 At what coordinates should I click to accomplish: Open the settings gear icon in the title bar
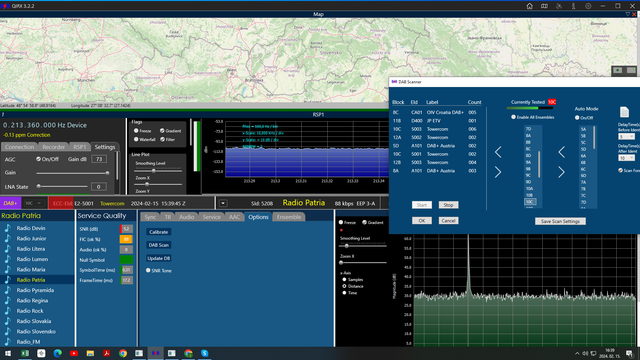(588, 6)
